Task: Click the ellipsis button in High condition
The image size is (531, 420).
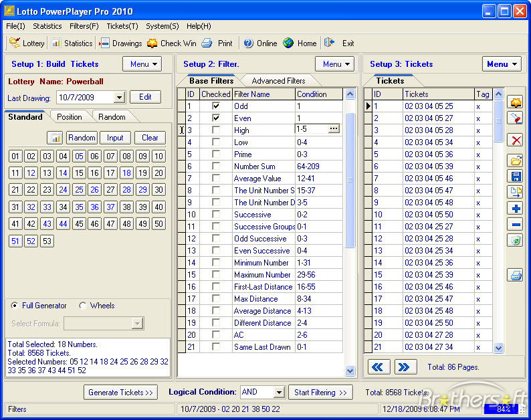Action: 334,128
